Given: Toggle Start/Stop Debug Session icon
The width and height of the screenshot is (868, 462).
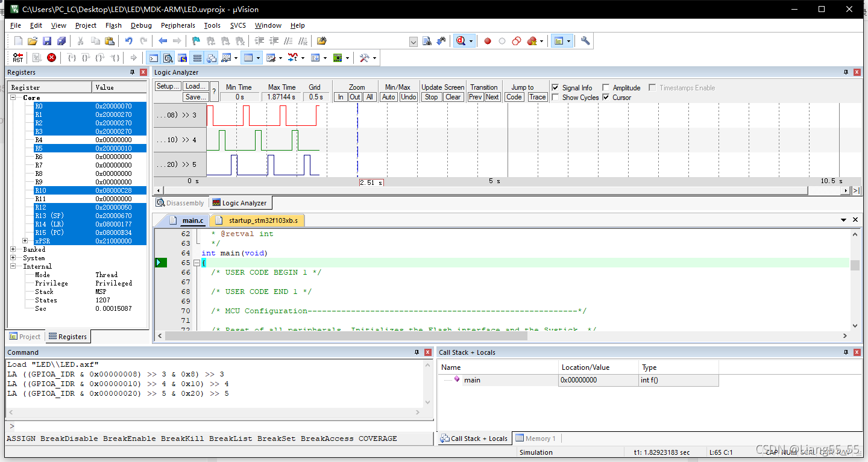Looking at the screenshot, I should pos(461,41).
